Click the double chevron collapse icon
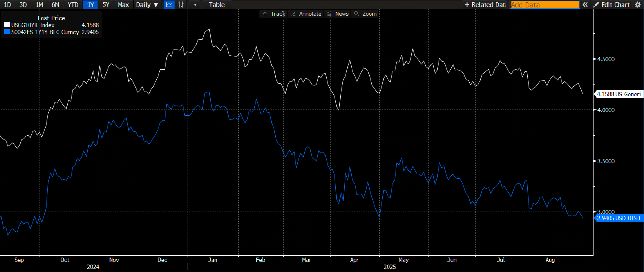The height and width of the screenshot is (272, 644). click(x=585, y=5)
